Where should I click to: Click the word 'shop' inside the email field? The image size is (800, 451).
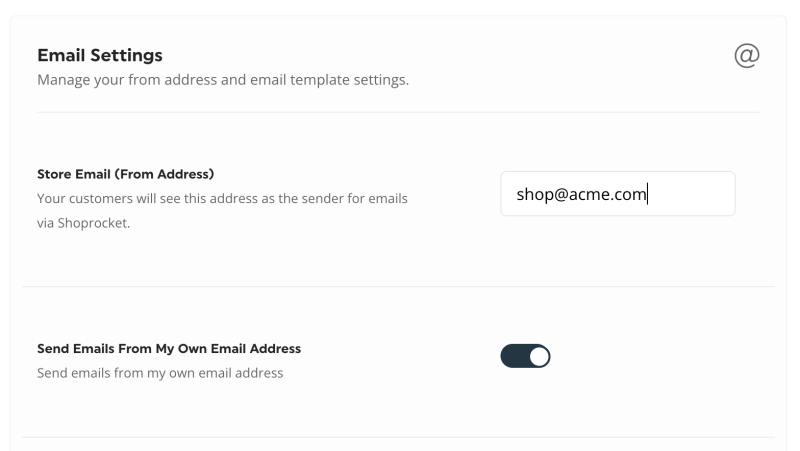(x=534, y=194)
